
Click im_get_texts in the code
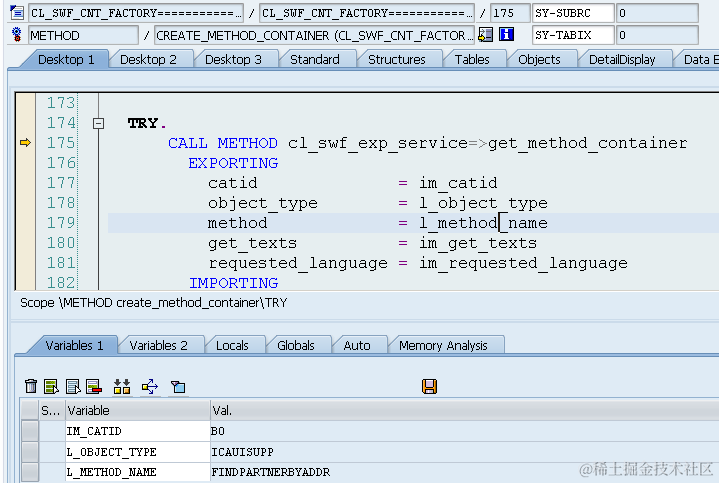pos(478,243)
